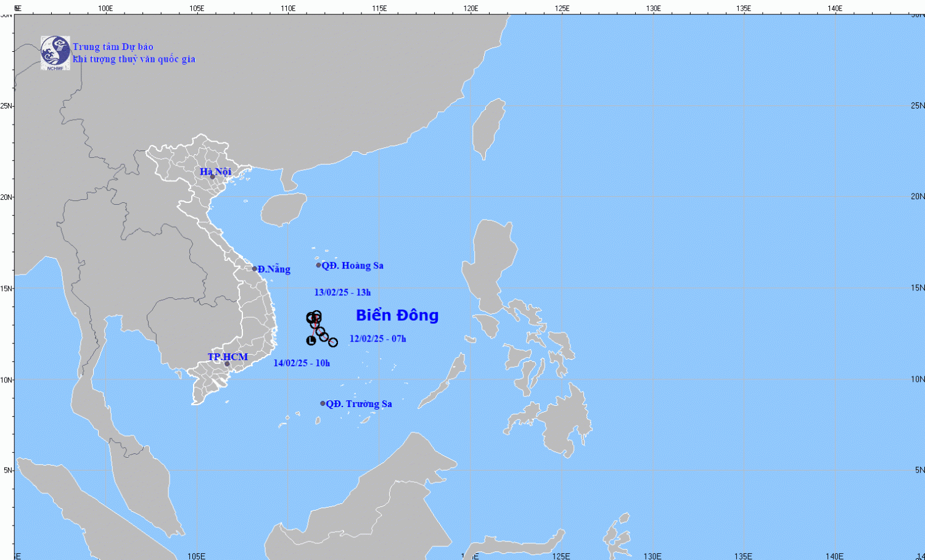Click the 120E longitude label at top
925x560 pixels.
(x=471, y=8)
